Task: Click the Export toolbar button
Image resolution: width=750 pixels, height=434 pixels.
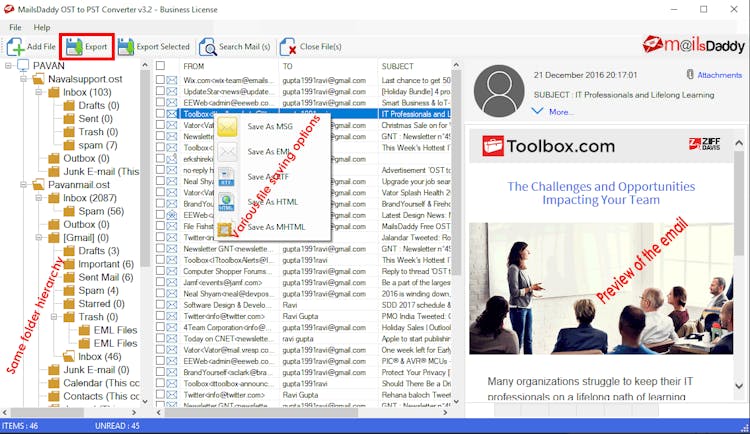Action: pyautogui.click(x=87, y=46)
